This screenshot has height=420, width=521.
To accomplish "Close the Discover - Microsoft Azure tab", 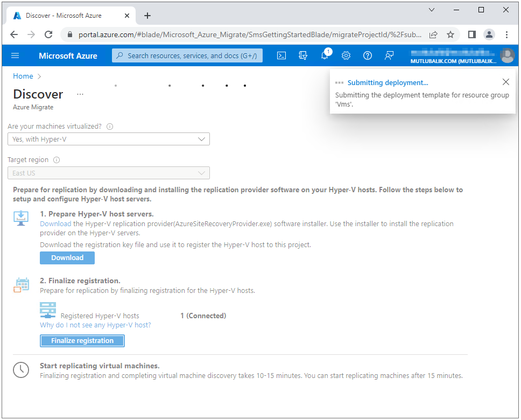I will 127,16.
